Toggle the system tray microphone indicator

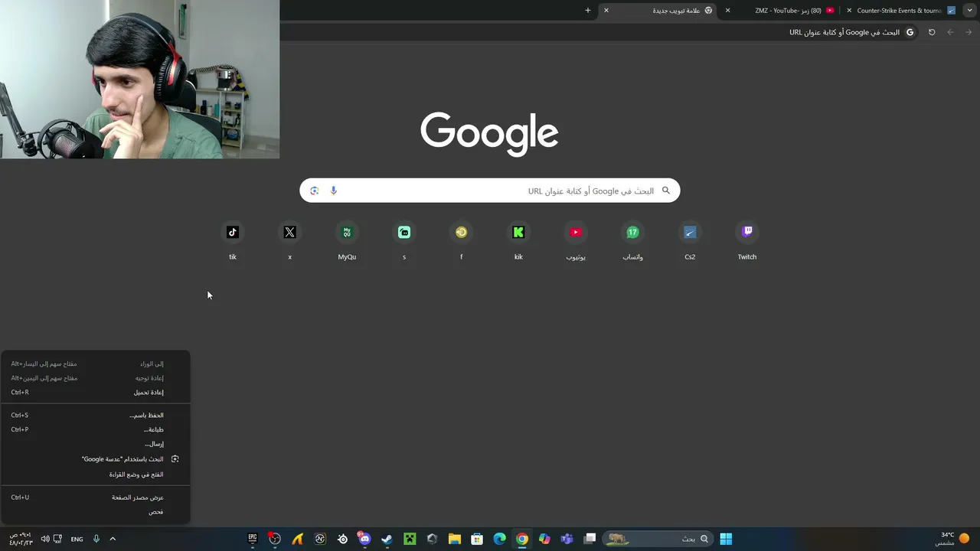pos(96,539)
